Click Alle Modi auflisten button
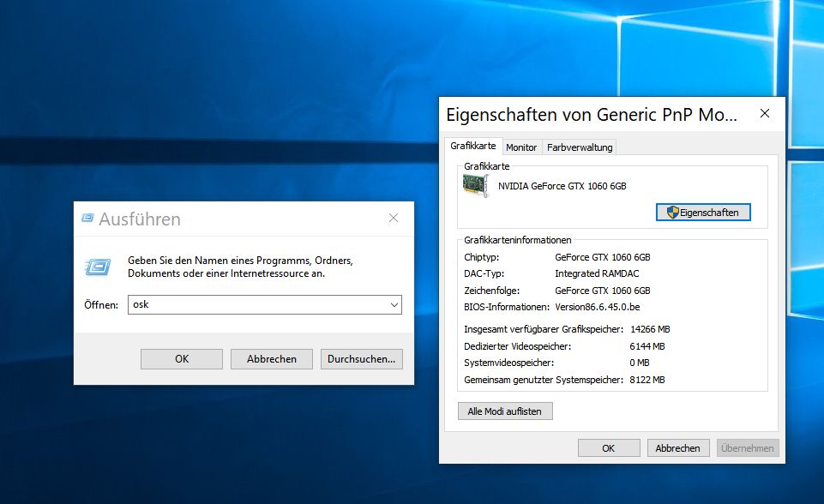Image resolution: width=824 pixels, height=504 pixels. [504, 411]
